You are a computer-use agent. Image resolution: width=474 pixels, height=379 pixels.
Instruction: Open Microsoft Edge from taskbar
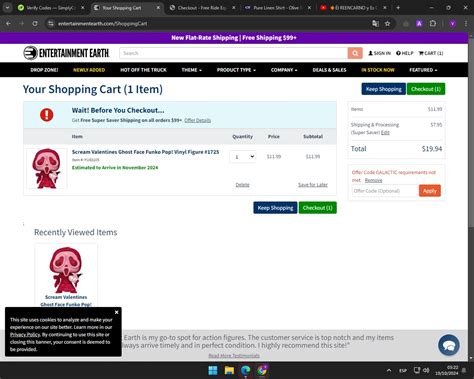246,370
